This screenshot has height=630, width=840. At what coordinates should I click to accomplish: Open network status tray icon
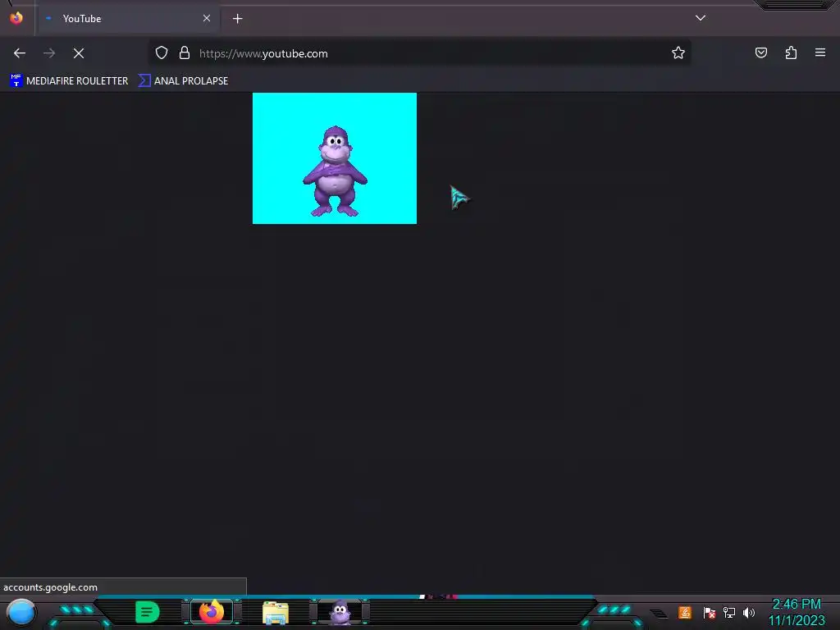[x=729, y=612]
